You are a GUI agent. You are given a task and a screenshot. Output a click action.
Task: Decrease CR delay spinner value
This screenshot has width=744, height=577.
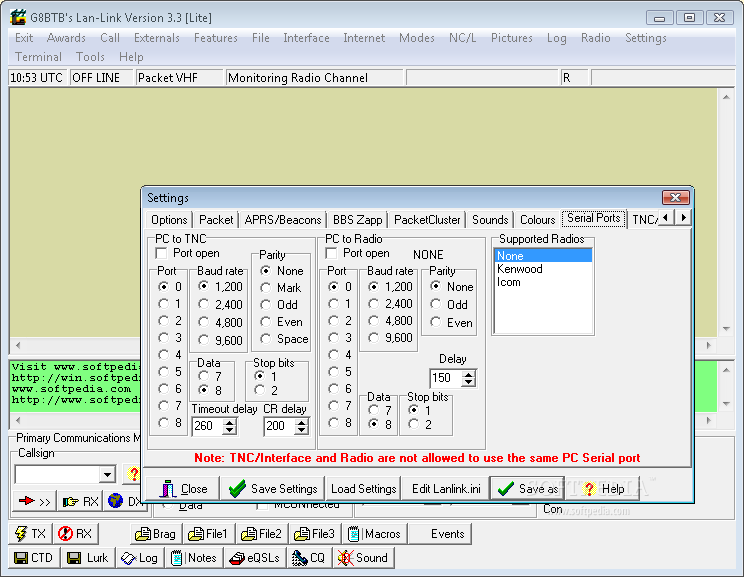[x=302, y=430]
